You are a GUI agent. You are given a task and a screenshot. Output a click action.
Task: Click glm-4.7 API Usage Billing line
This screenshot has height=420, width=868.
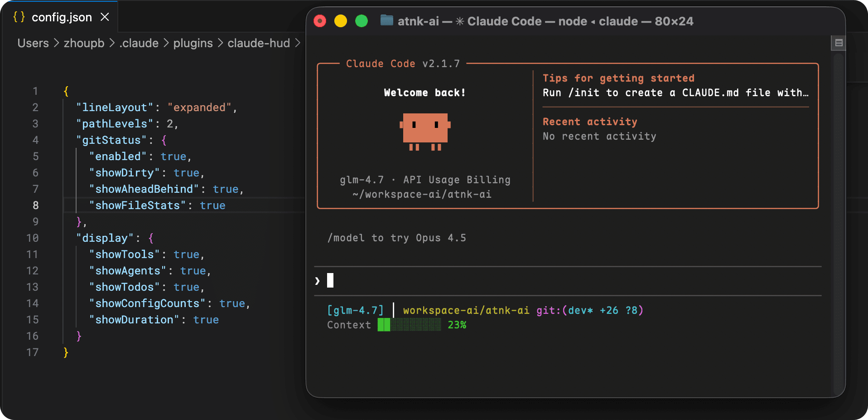click(x=425, y=180)
